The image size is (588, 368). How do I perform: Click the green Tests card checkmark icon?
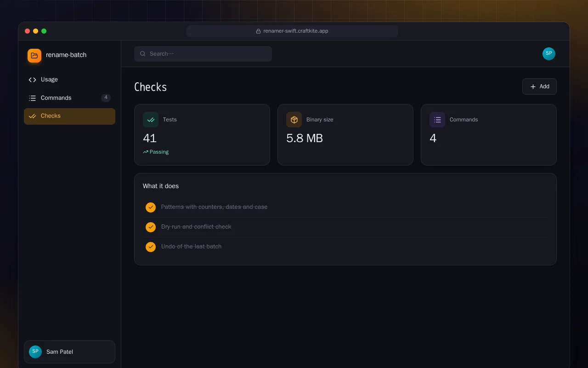click(x=151, y=120)
